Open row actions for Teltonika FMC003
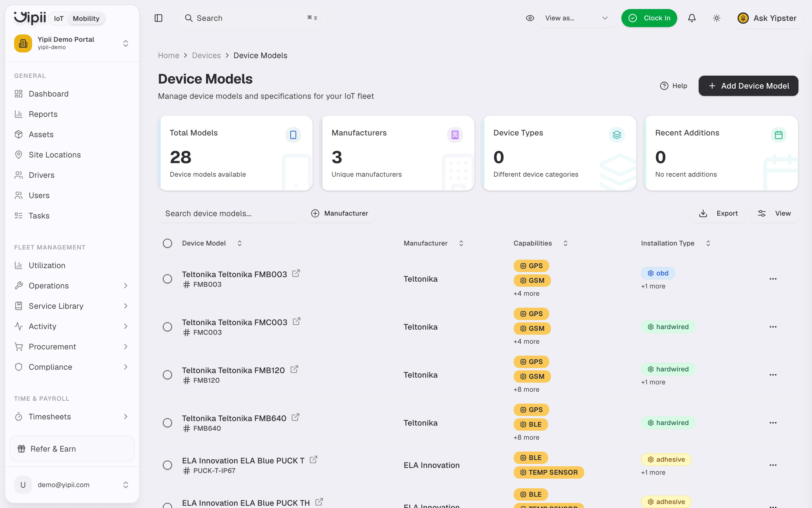Viewport: 812px width, 508px height. [773, 327]
